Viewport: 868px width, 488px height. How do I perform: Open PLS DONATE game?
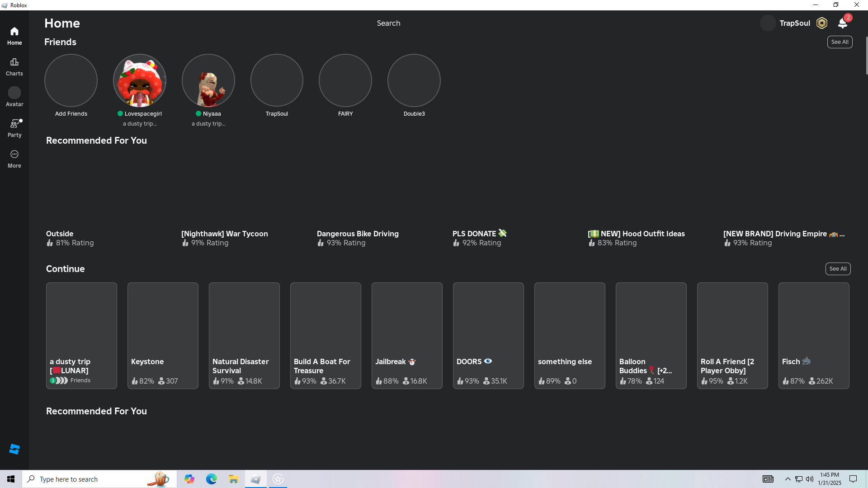pyautogui.click(x=479, y=234)
